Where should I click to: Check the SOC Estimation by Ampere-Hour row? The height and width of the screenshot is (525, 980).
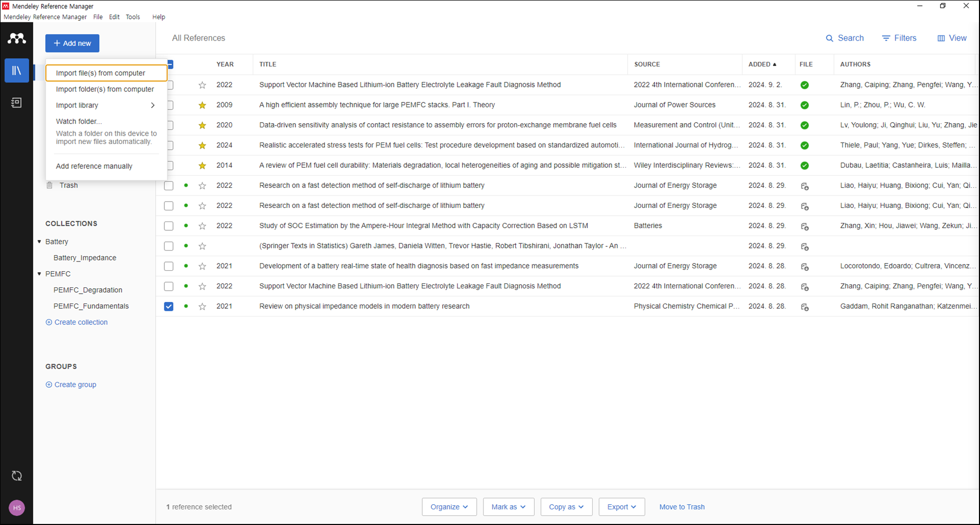168,226
